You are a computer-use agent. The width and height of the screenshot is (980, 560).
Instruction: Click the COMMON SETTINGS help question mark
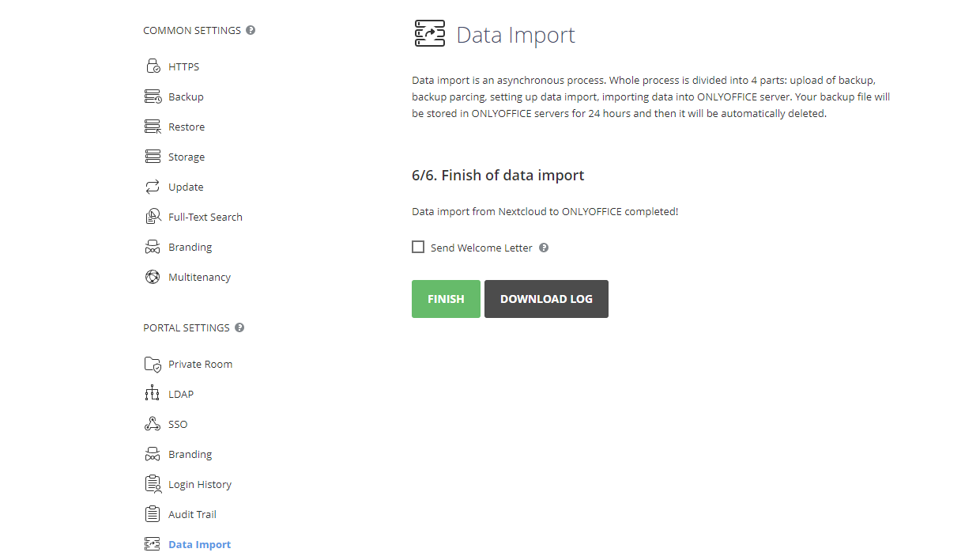[251, 29]
